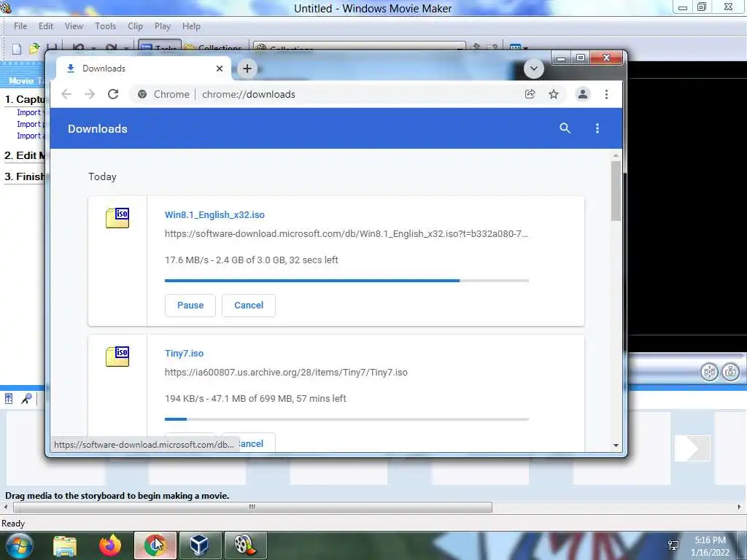
Task: Click the taskbar clock showing 5:16 PM
Action: click(x=710, y=546)
